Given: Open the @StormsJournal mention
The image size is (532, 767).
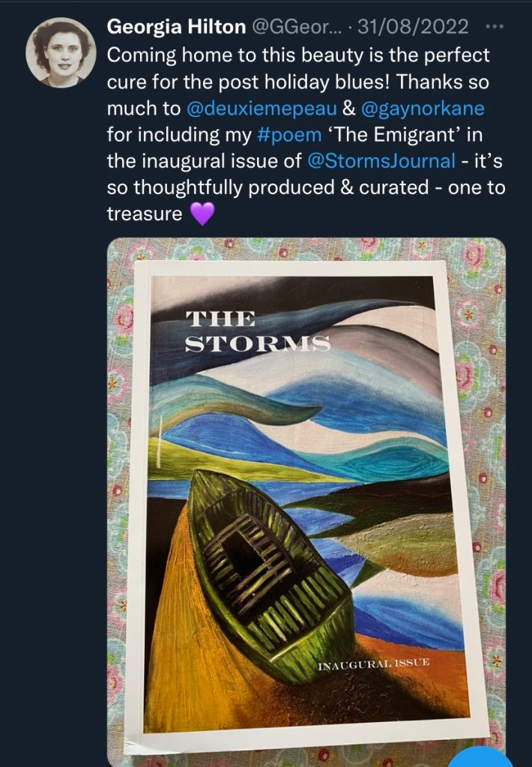Looking at the screenshot, I should [x=381, y=161].
